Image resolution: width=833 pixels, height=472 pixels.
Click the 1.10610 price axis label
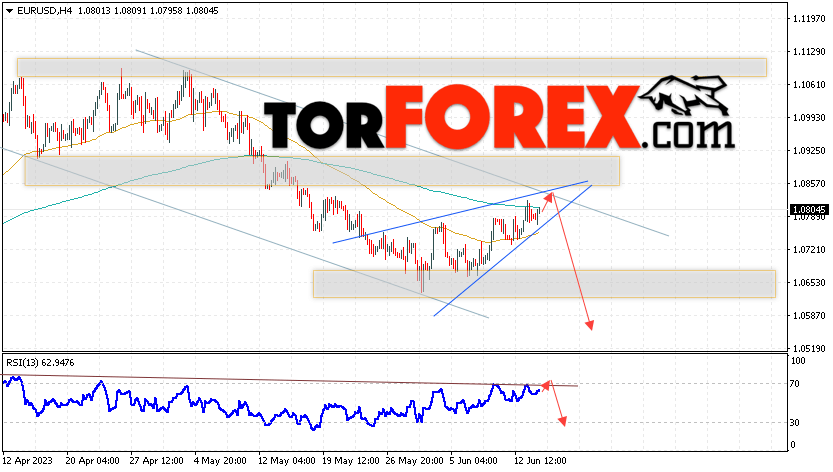pos(809,85)
